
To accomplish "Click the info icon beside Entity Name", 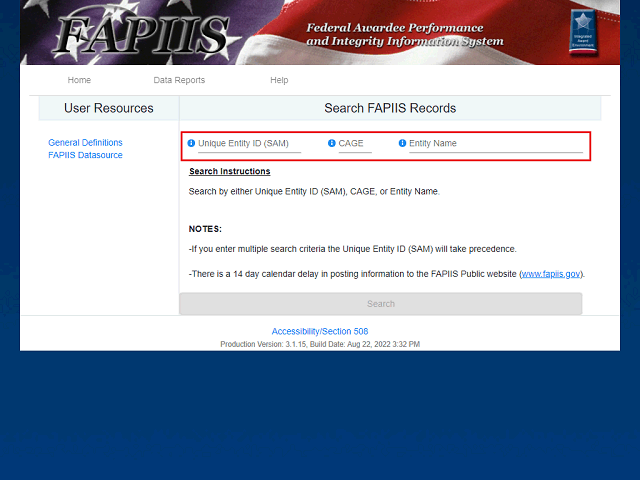I will [x=402, y=143].
